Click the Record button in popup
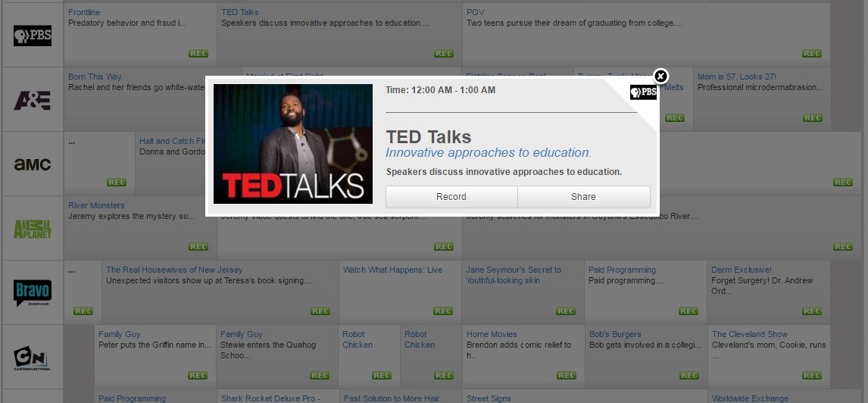This screenshot has height=403, width=868. [451, 196]
